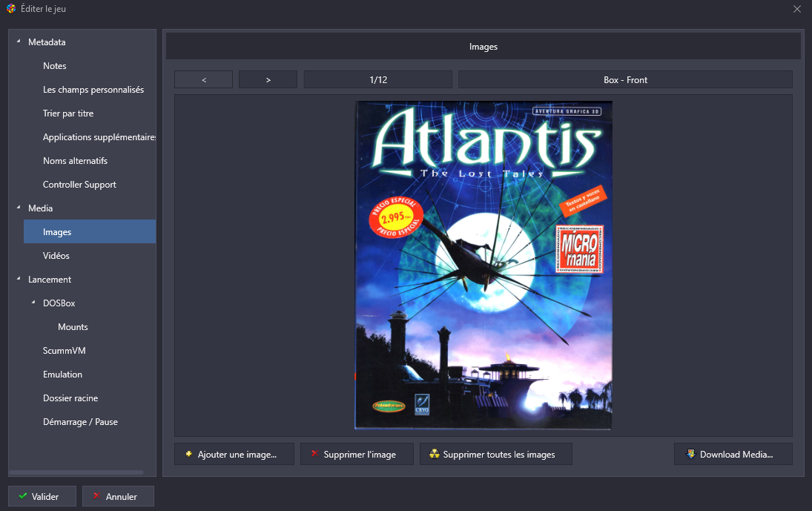Confirm changes with Valider

[42, 496]
